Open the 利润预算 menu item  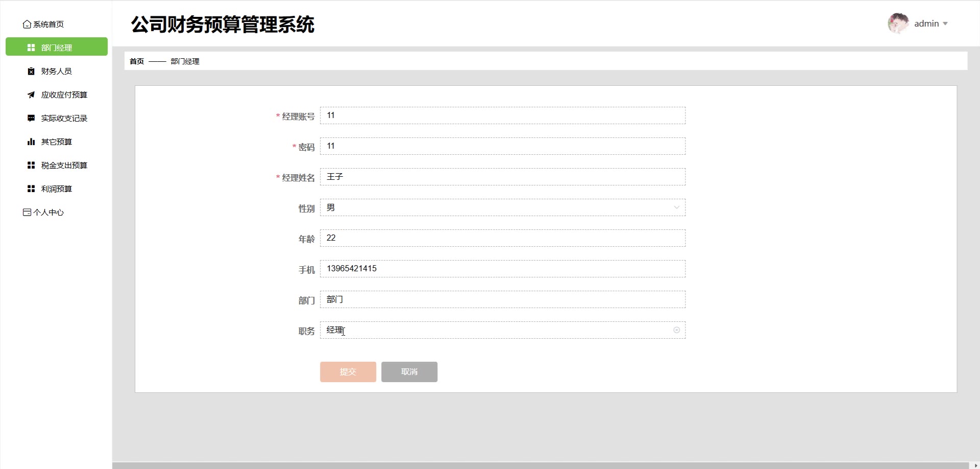[x=56, y=189]
